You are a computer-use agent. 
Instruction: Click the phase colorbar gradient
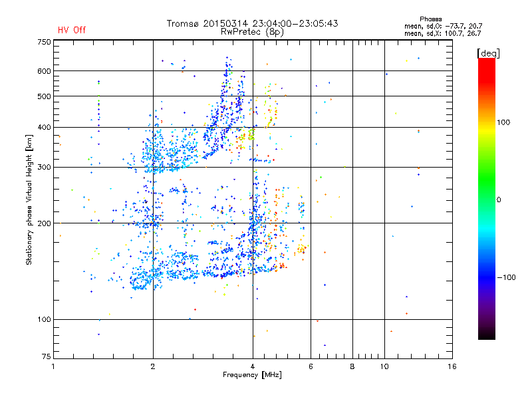click(x=487, y=198)
